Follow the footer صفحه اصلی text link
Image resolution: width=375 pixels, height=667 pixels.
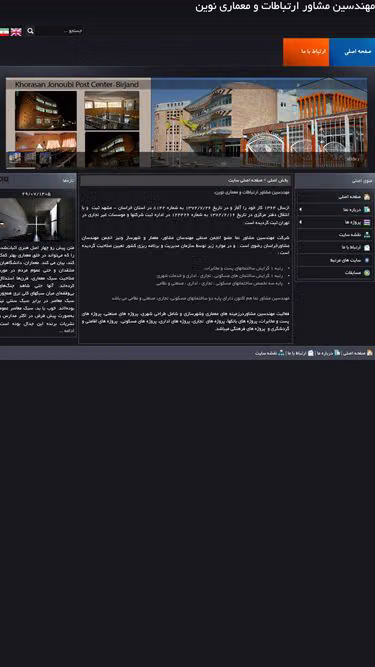click(354, 353)
